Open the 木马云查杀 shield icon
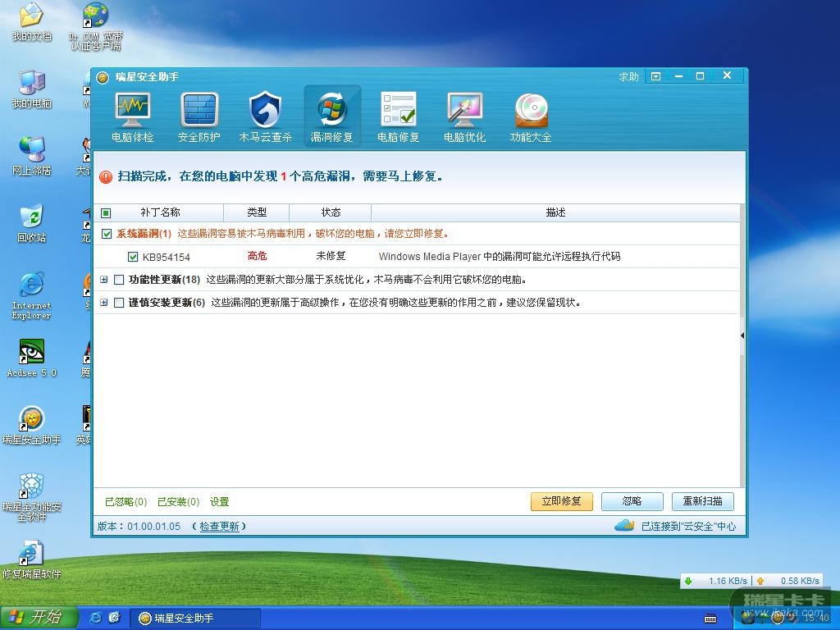The width and height of the screenshot is (840, 630). (265, 117)
